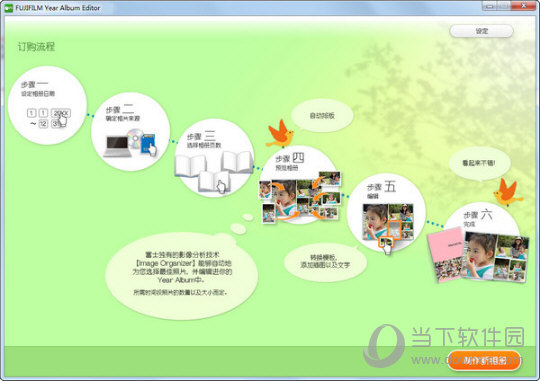The width and height of the screenshot is (540, 381).
Task: Click the window title FUJIFILM Year Album Editor
Action: [x=58, y=8]
